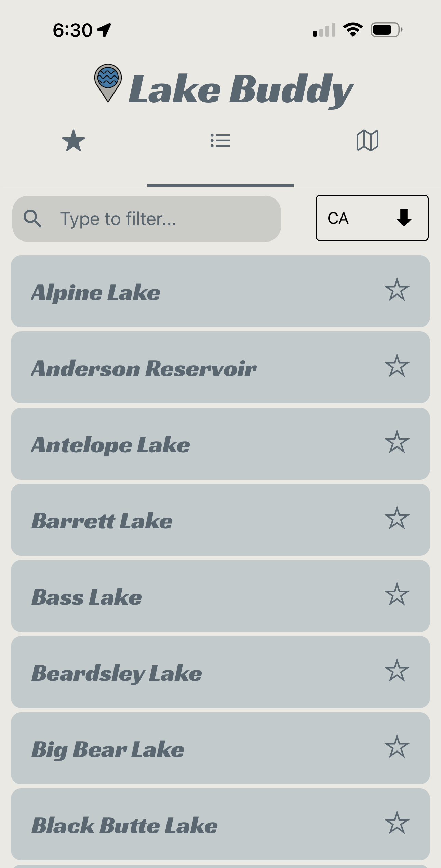Add Beardsley Lake to favorites
Image resolution: width=441 pixels, height=868 pixels.
pos(397,670)
